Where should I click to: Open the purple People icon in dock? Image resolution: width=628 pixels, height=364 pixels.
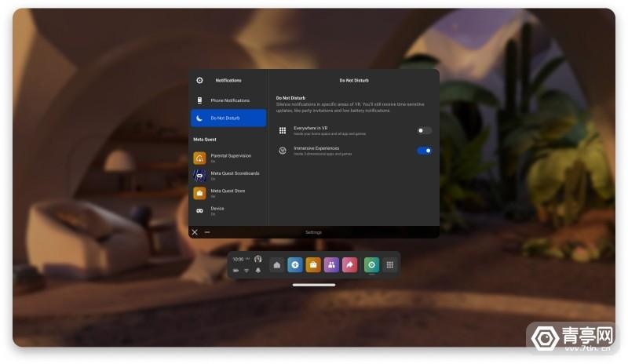pyautogui.click(x=331, y=265)
